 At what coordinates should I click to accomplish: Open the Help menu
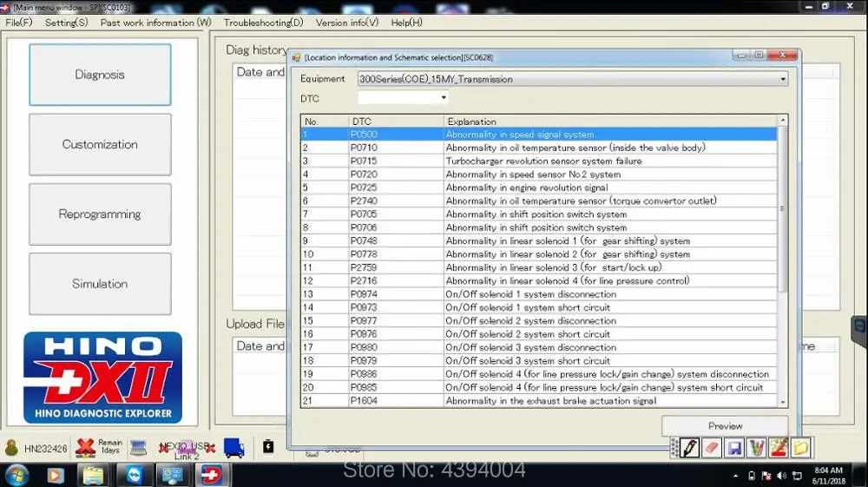click(406, 23)
